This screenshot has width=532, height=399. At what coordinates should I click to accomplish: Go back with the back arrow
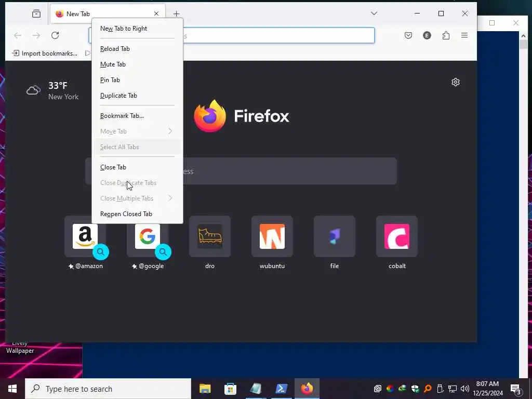tap(18, 35)
